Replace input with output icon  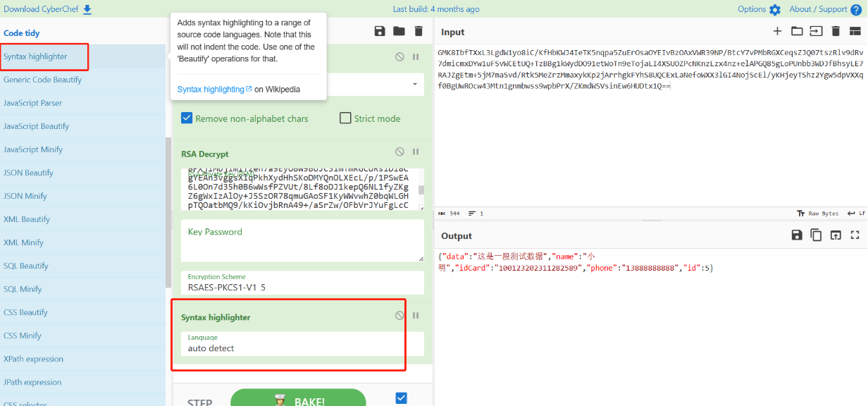coord(836,235)
